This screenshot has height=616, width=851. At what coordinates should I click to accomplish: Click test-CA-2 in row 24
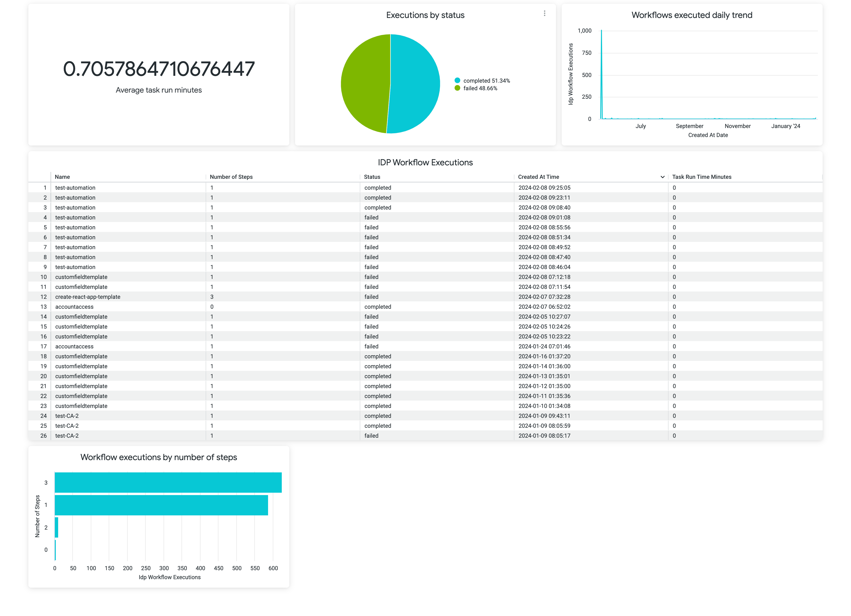point(67,416)
